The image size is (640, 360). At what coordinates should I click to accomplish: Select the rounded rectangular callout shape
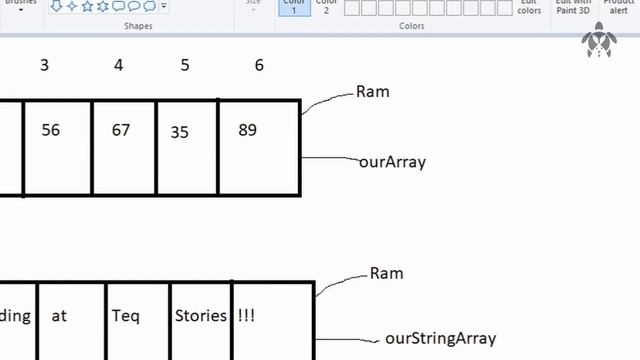click(118, 6)
